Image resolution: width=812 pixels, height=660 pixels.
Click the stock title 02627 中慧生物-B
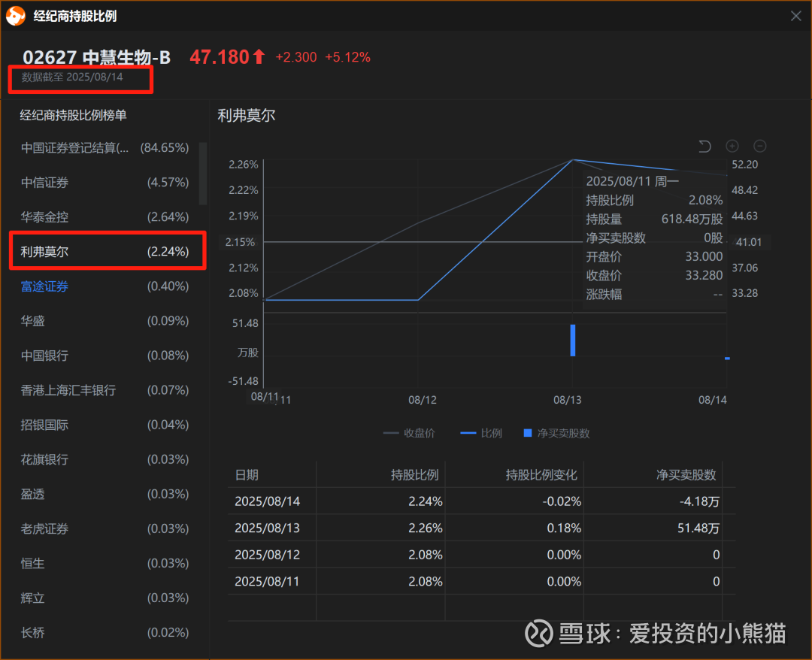point(97,57)
